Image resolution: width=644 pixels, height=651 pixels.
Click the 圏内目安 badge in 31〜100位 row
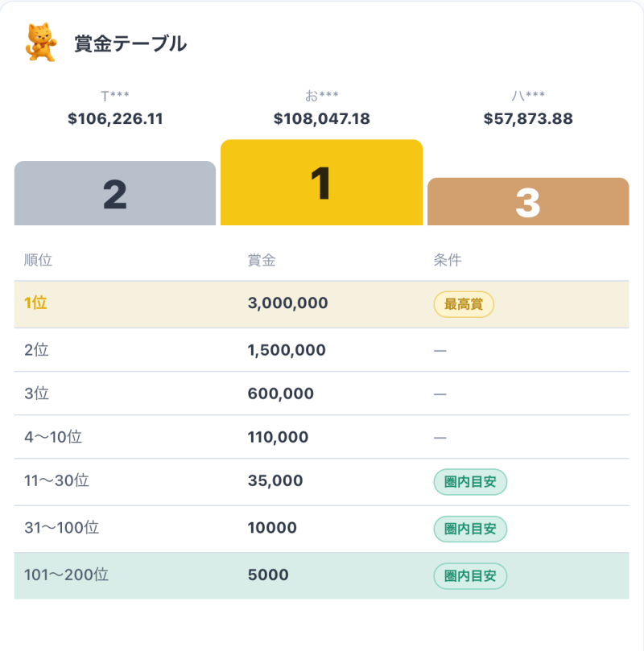click(x=470, y=529)
